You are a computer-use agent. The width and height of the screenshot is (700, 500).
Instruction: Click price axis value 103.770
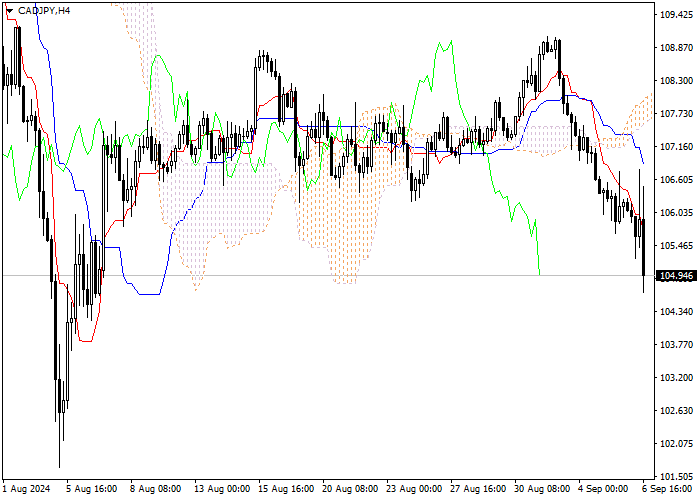pos(676,345)
